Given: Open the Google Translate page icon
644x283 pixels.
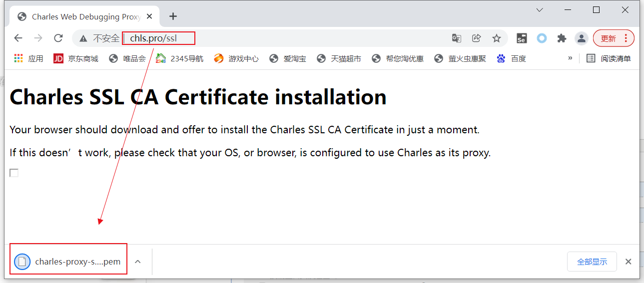Looking at the screenshot, I should pyautogui.click(x=456, y=38).
